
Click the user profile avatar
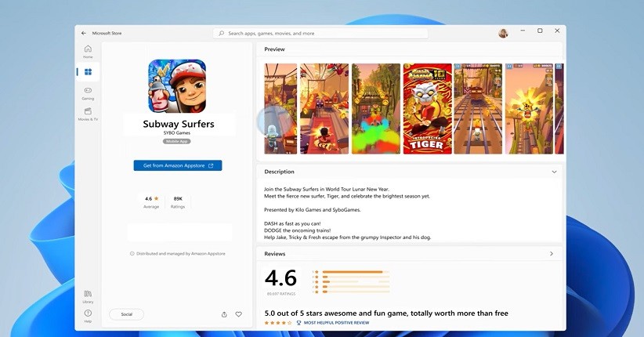503,33
